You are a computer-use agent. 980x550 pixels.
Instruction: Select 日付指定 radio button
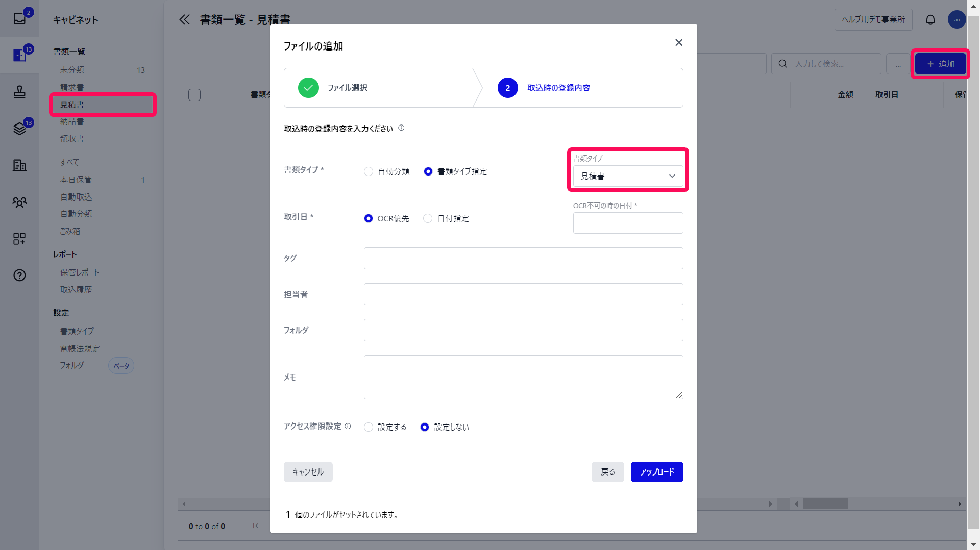428,218
